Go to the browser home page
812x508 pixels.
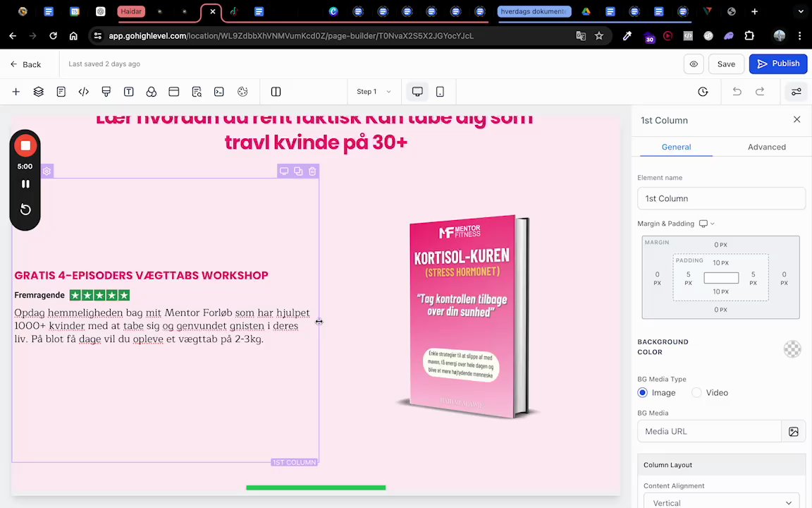73,36
